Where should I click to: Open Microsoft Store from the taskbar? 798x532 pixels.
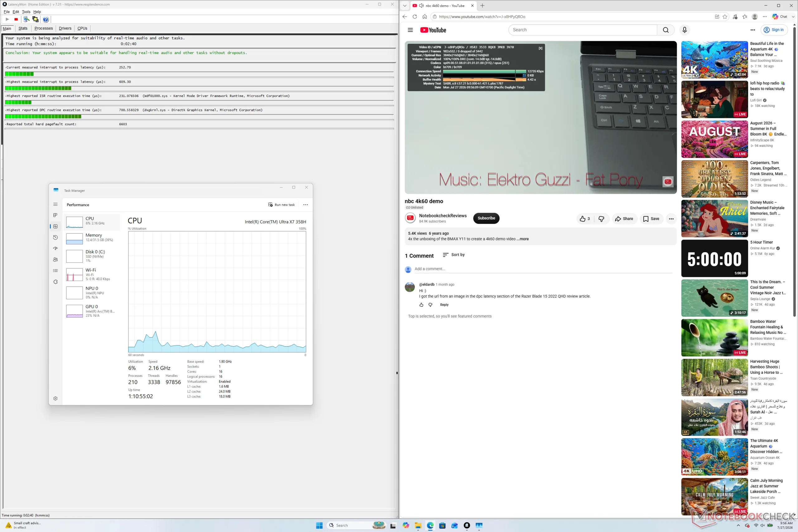point(442,525)
